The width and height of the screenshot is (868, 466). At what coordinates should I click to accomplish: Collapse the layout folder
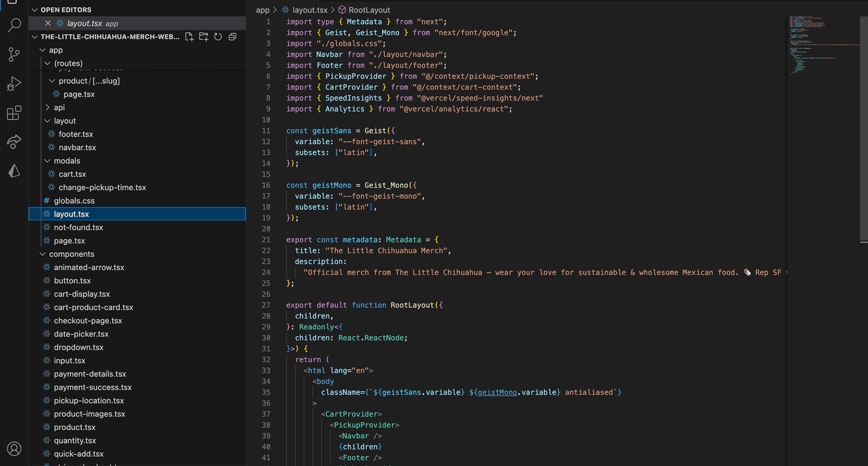click(x=47, y=121)
